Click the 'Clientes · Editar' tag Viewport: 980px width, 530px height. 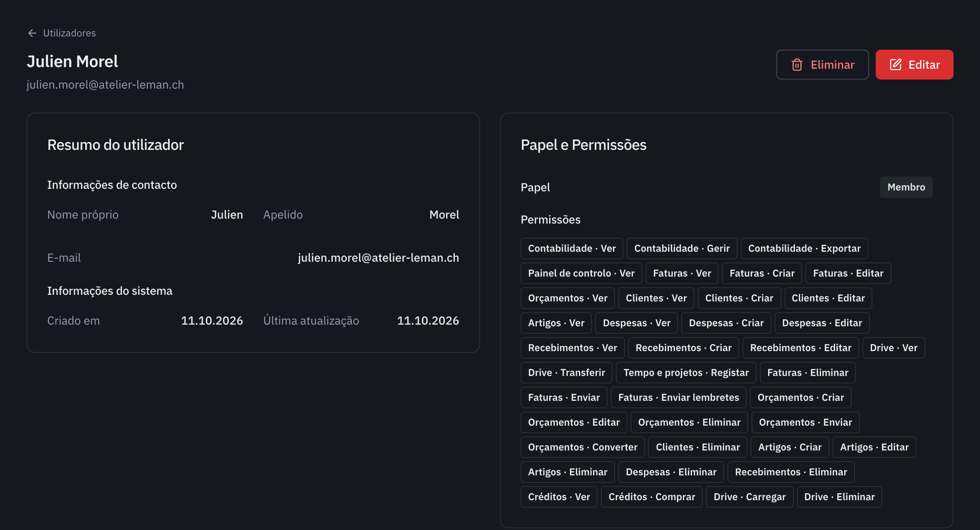(828, 298)
